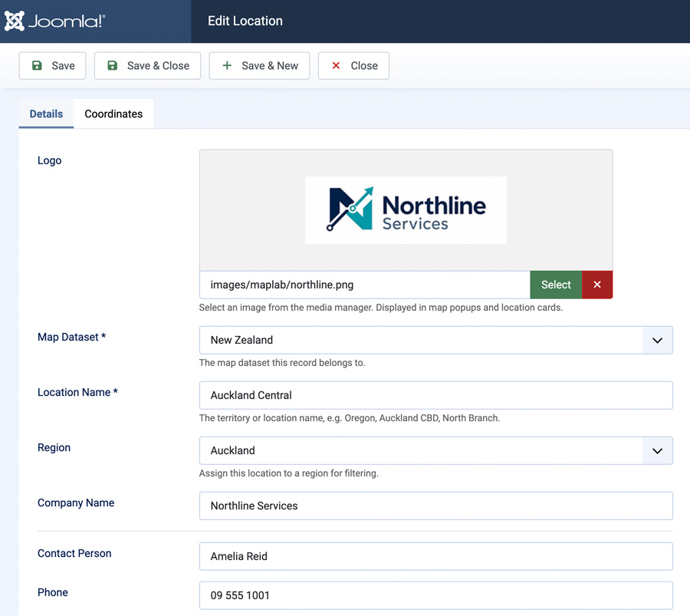690x616 pixels.
Task: Click the Contact Person input field
Action: pyautogui.click(x=435, y=556)
